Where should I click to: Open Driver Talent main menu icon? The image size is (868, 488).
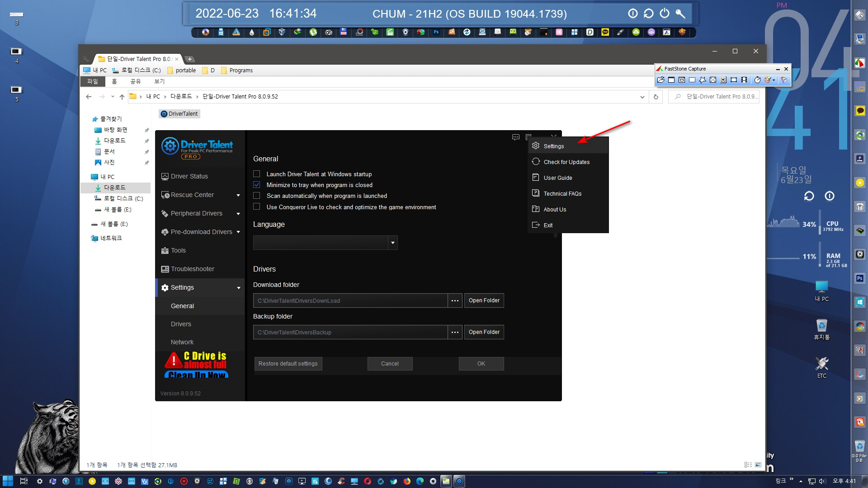pyautogui.click(x=528, y=137)
